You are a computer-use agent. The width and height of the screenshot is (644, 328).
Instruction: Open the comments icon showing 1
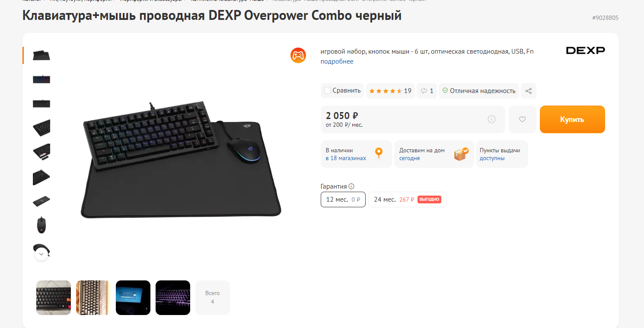(427, 91)
